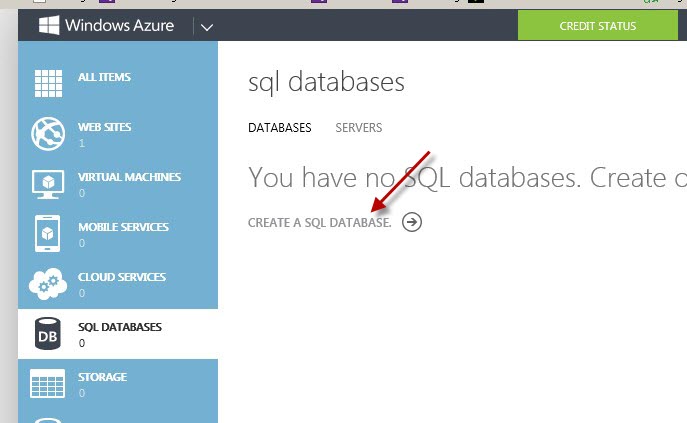This screenshot has width=687, height=423.
Task: Select the SQL Databases DB cylinder icon
Action: point(47,334)
